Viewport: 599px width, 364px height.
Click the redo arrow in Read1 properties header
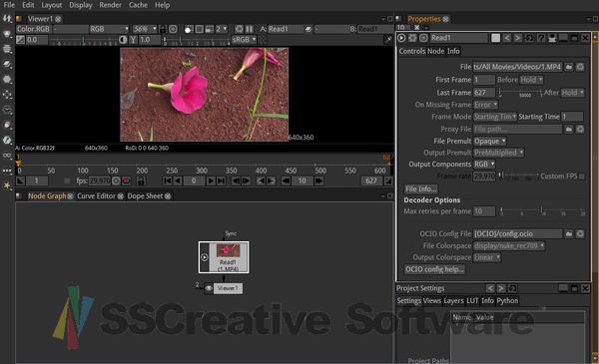pos(517,38)
